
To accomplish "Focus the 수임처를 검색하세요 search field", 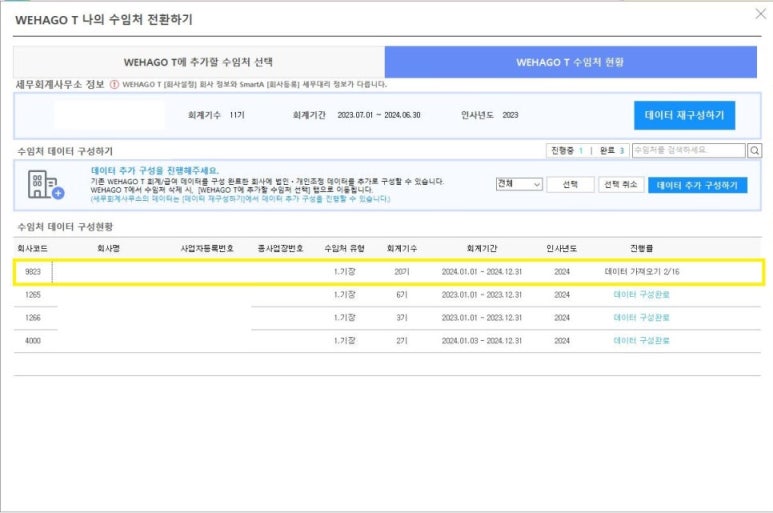I will (689, 150).
